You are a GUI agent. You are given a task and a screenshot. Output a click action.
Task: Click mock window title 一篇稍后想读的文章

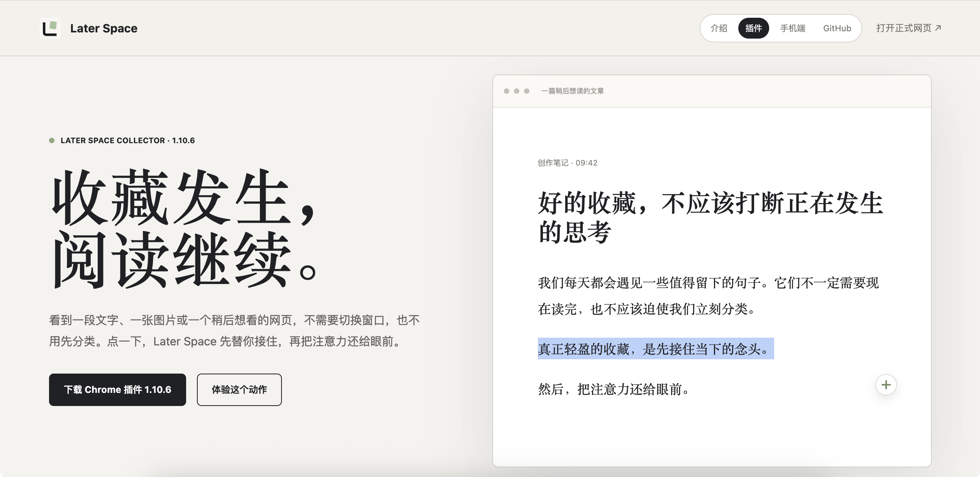(x=573, y=91)
